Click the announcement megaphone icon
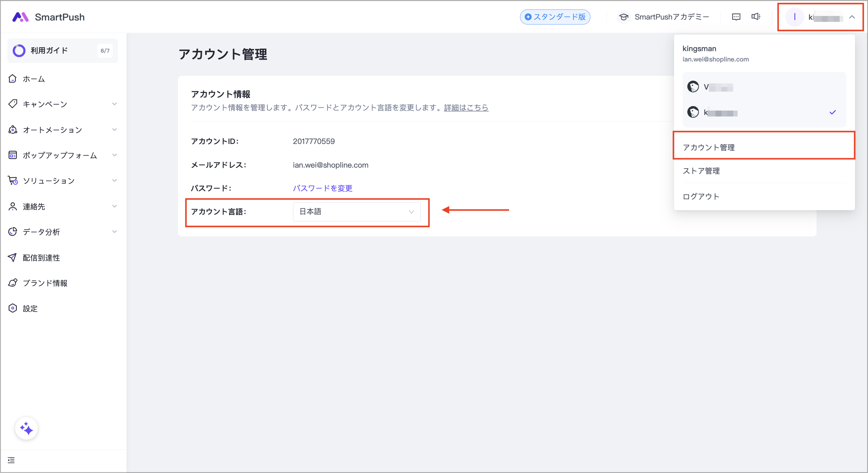 click(x=756, y=17)
